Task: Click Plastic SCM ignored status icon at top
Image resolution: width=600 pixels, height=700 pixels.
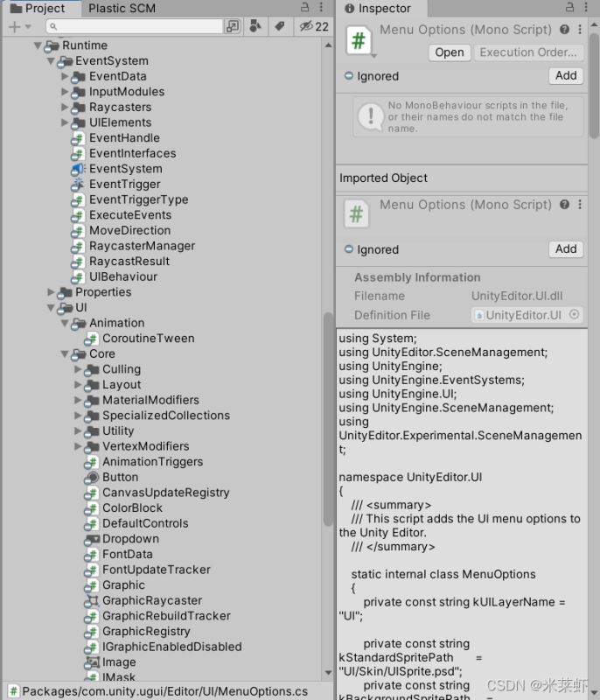Action: pyautogui.click(x=349, y=75)
